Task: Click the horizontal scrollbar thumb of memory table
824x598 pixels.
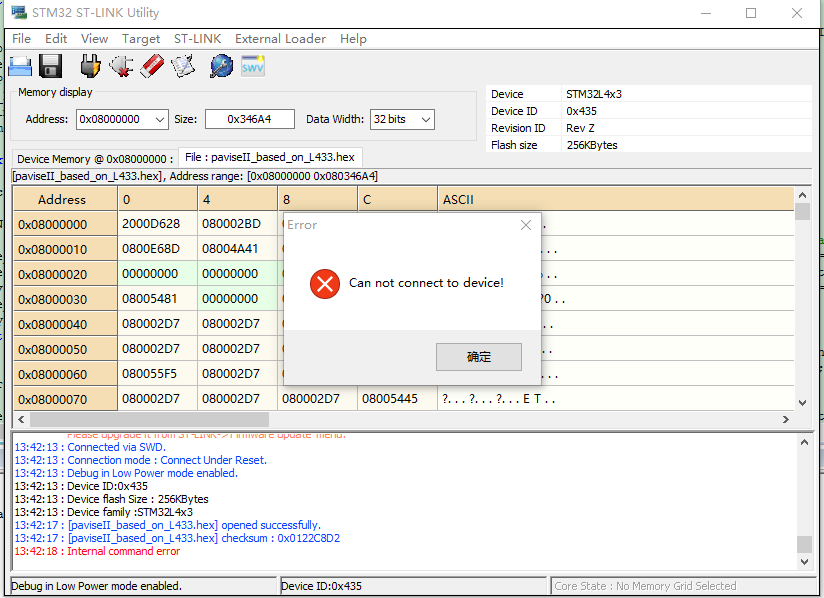Action: pos(149,419)
